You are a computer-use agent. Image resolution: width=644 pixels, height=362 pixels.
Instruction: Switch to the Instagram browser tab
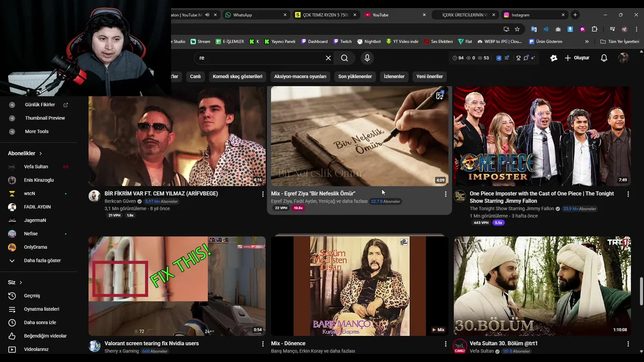[534, 15]
